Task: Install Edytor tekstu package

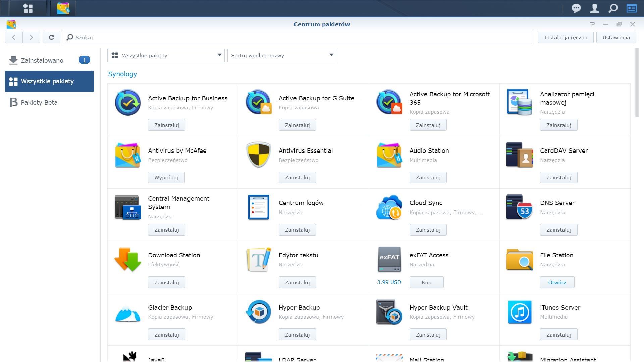Action: [x=297, y=282]
